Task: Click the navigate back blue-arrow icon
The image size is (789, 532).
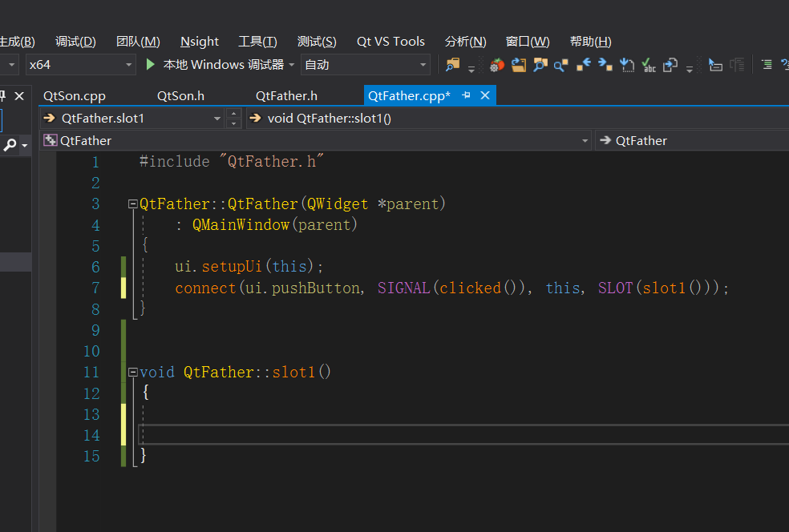Action: point(584,65)
